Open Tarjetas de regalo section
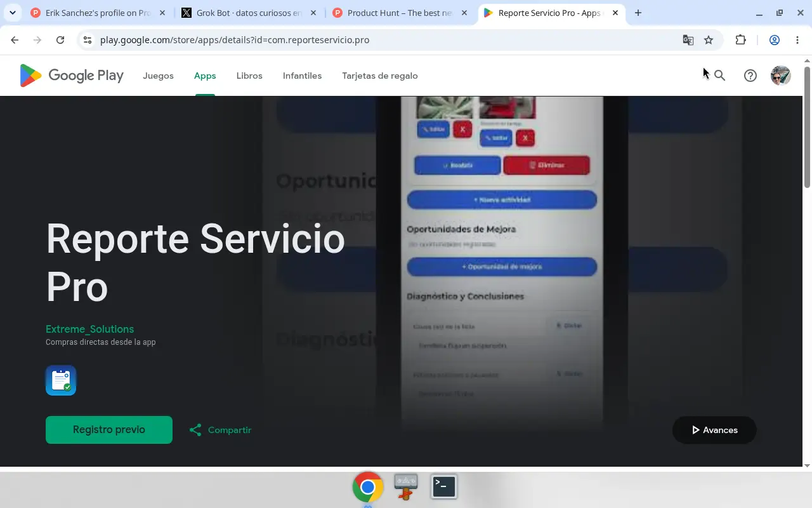 pos(380,76)
